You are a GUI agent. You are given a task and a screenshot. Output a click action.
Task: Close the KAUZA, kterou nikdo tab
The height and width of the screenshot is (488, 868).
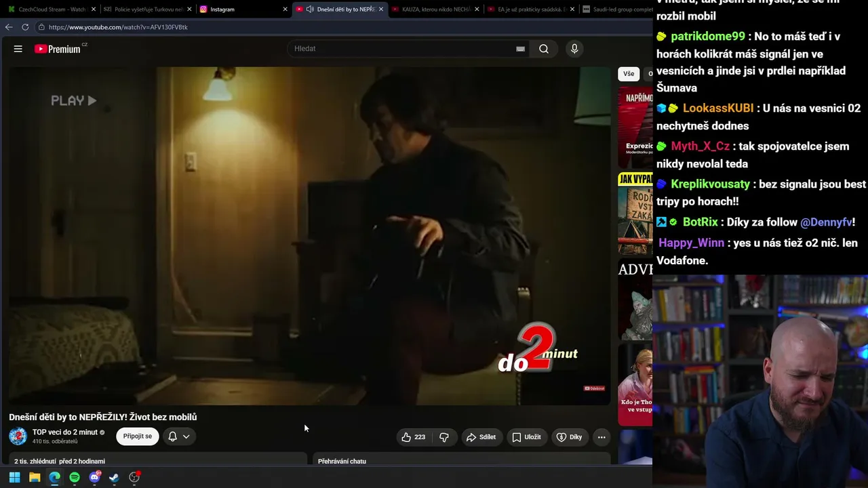477,9
